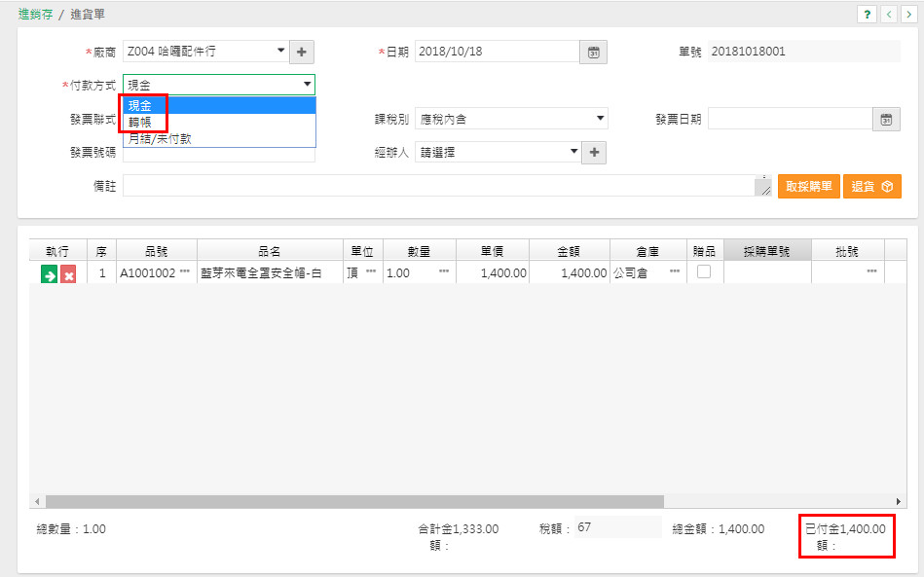Screen dimensions: 924x577
Task: Click the 批號 column header
Action: (x=847, y=251)
